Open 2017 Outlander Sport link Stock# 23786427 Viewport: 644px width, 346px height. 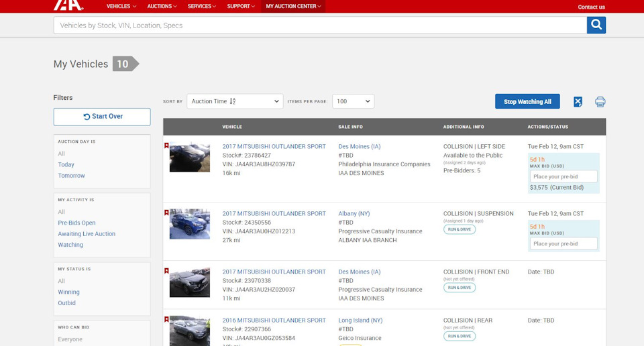pyautogui.click(x=274, y=147)
